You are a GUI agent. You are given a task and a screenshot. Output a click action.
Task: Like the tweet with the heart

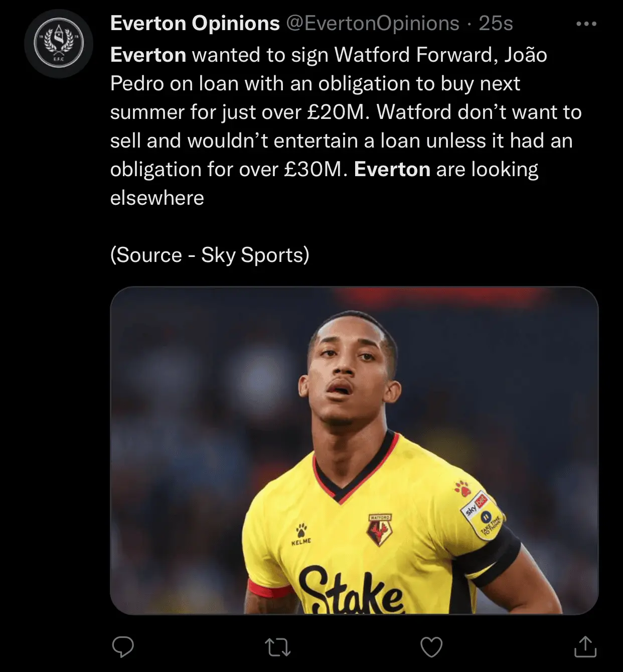[431, 647]
